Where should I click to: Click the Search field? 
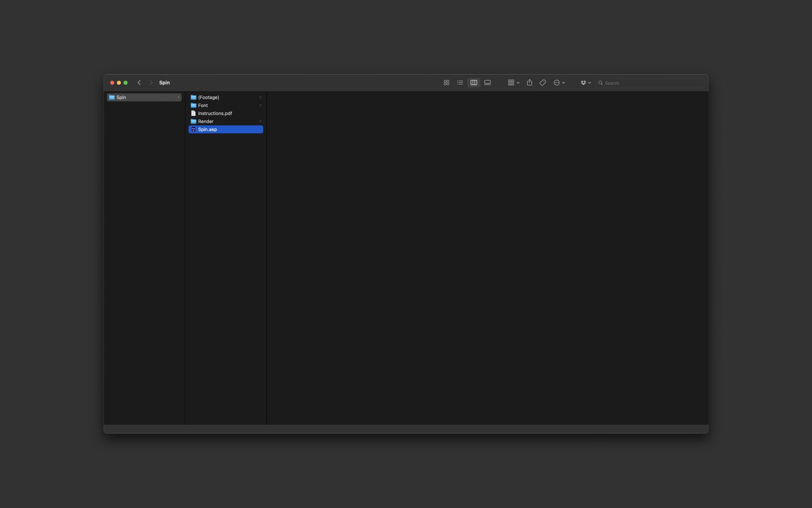(650, 83)
